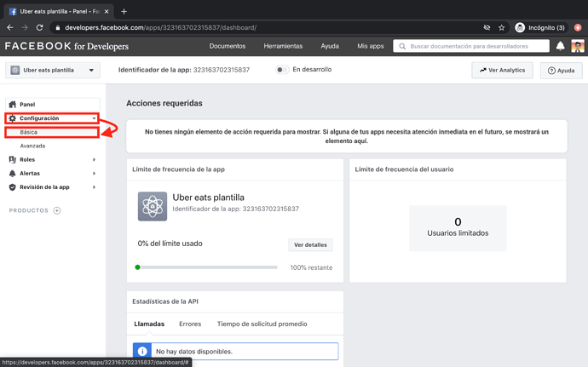588x367 pixels.
Task: Switch to the Errores tab
Action: click(190, 324)
